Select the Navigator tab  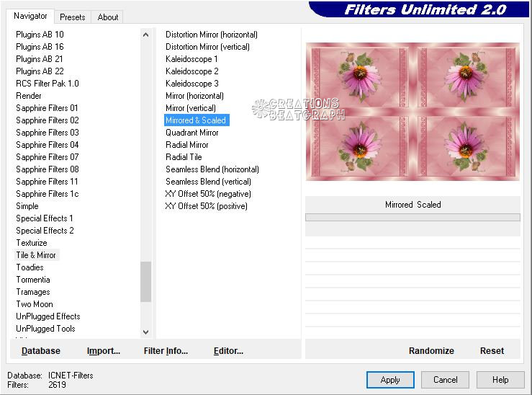30,16
